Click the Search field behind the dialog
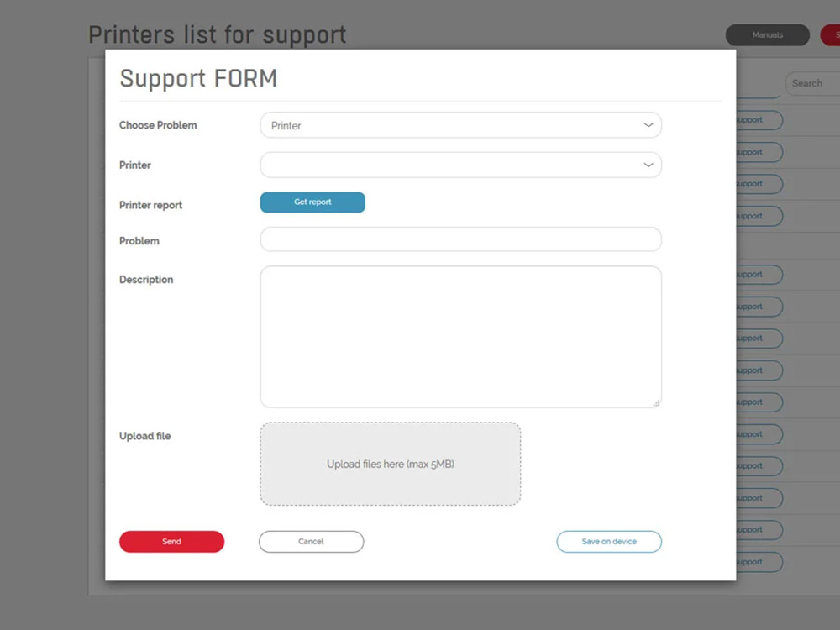Viewport: 840px width, 630px height. coord(811,83)
